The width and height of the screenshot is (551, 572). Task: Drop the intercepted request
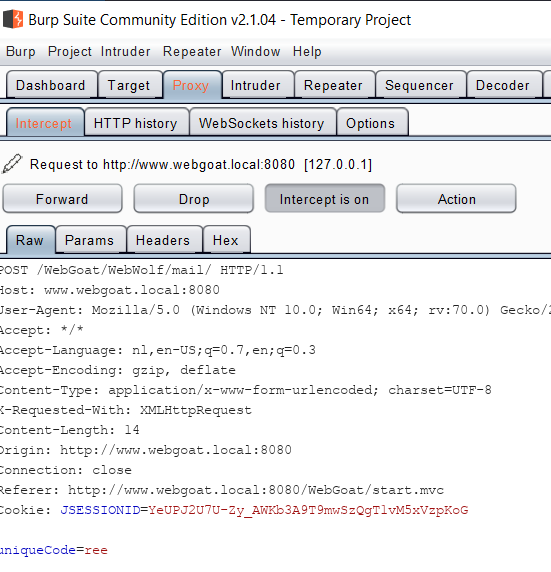194,198
